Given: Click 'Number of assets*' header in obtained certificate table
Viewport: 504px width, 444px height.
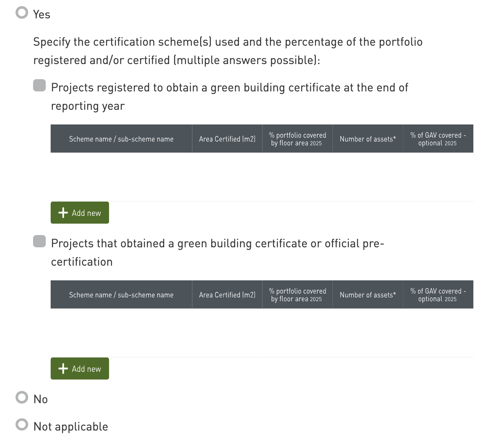Looking at the screenshot, I should (x=368, y=295).
